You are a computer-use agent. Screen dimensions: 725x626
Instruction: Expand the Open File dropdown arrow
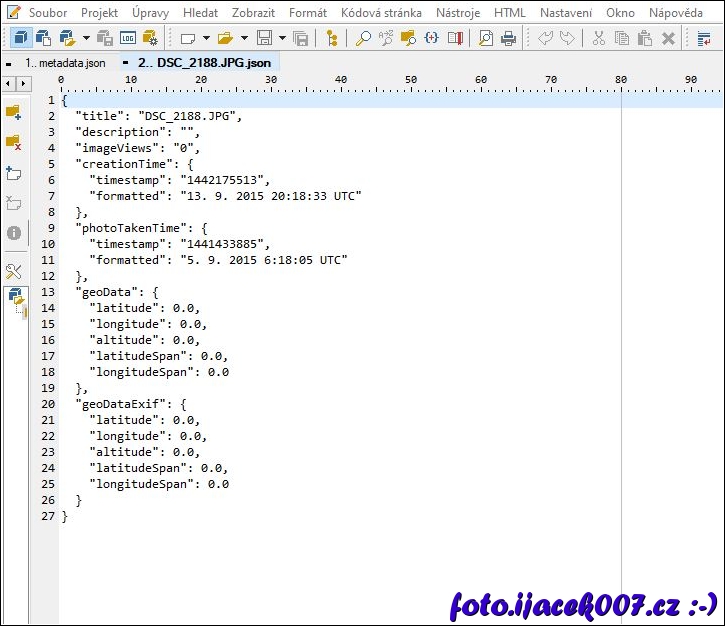(244, 38)
